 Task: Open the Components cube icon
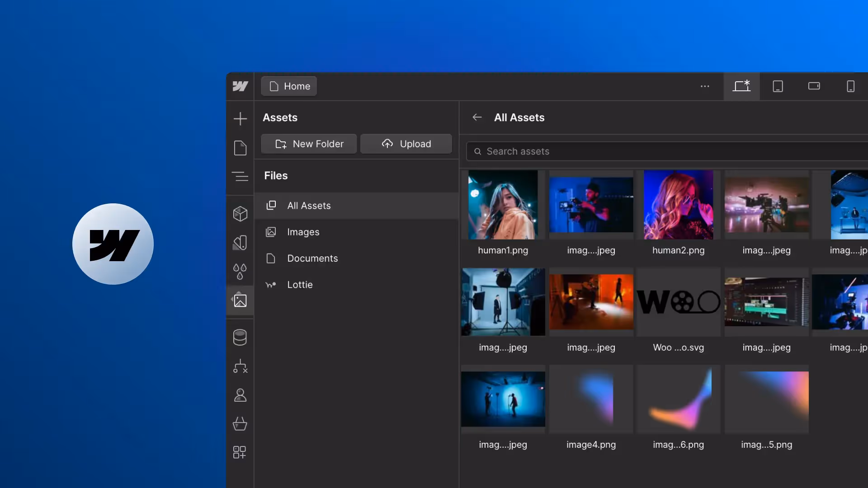[x=240, y=214]
